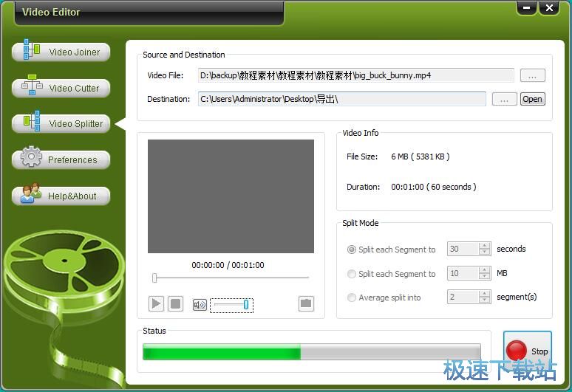Click the Video Splitter icon
The width and height of the screenshot is (572, 392).
point(32,120)
